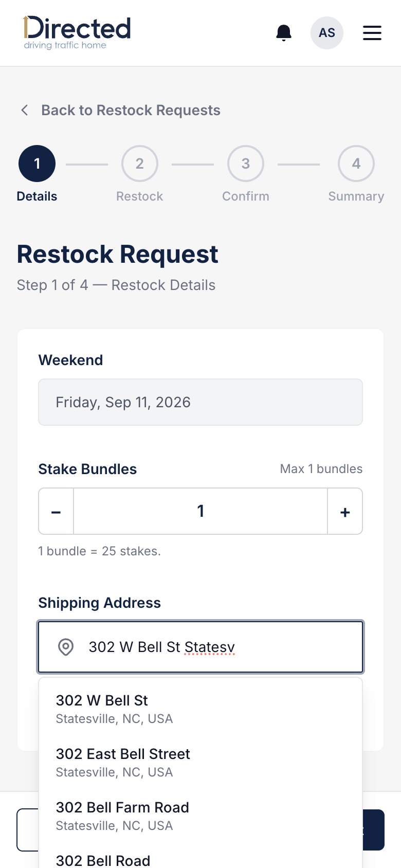Decrease stake bundles with minus button
This screenshot has width=401, height=868.
point(56,512)
